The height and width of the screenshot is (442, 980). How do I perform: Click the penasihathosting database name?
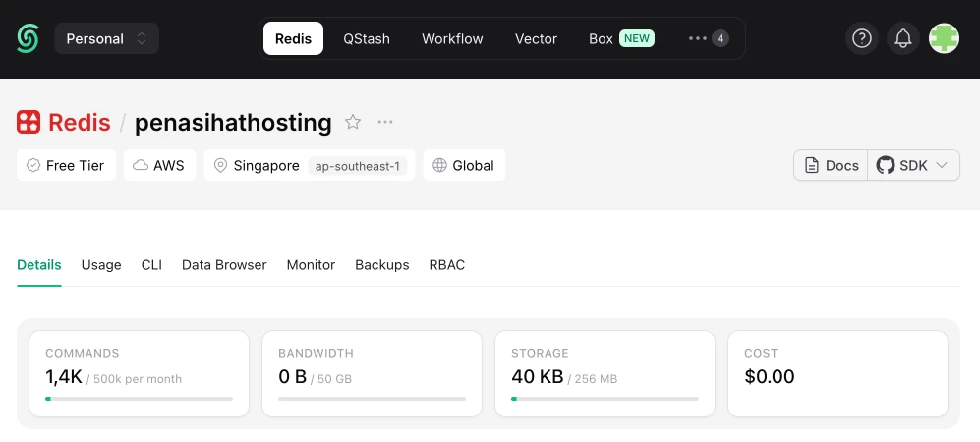(x=233, y=123)
